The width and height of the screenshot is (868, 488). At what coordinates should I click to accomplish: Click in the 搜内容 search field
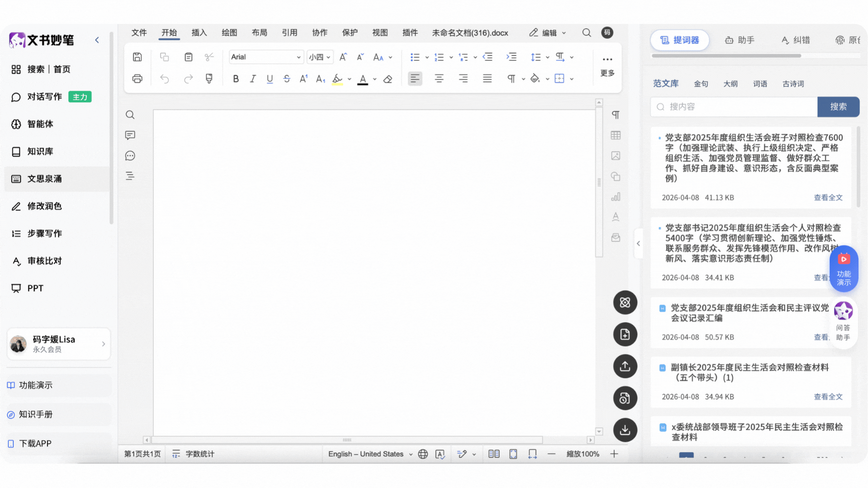734,107
